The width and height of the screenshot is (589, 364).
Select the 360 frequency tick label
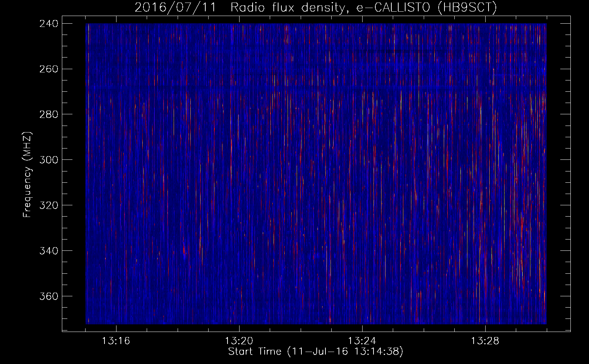49,296
